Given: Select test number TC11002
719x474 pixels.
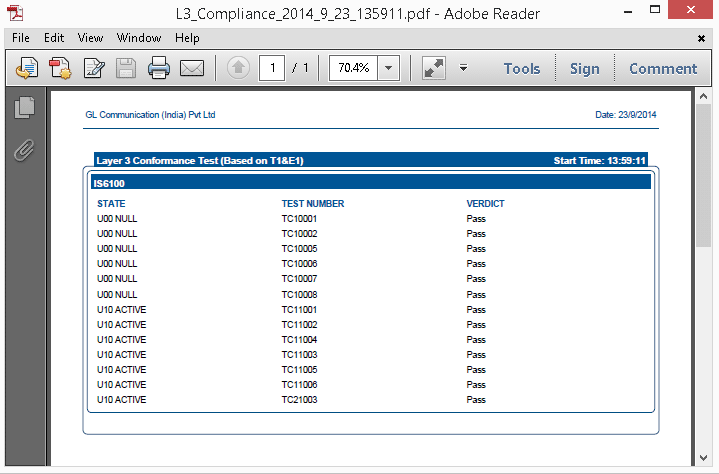Looking at the screenshot, I should (299, 325).
